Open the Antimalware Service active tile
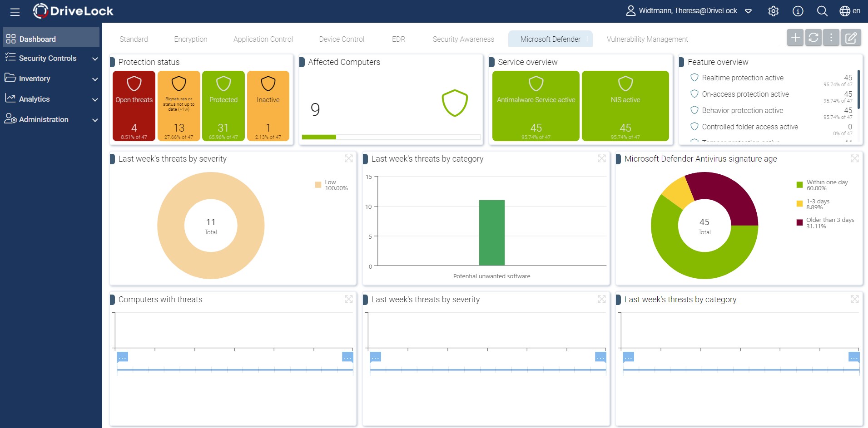The width and height of the screenshot is (868, 428). click(536, 106)
